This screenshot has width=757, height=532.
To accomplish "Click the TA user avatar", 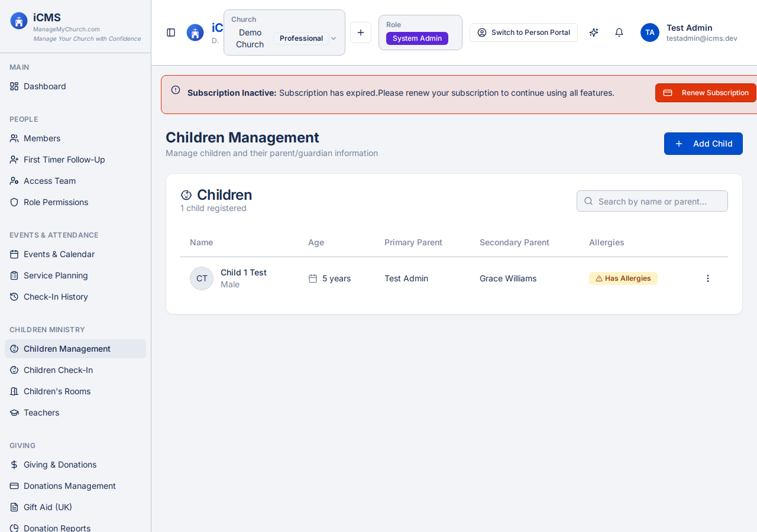I will click(x=650, y=33).
